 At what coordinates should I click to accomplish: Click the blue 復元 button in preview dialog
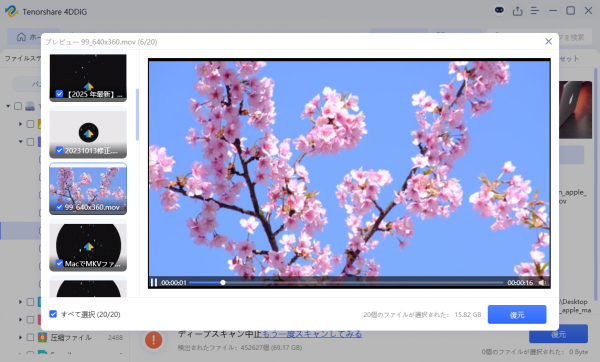click(x=517, y=315)
